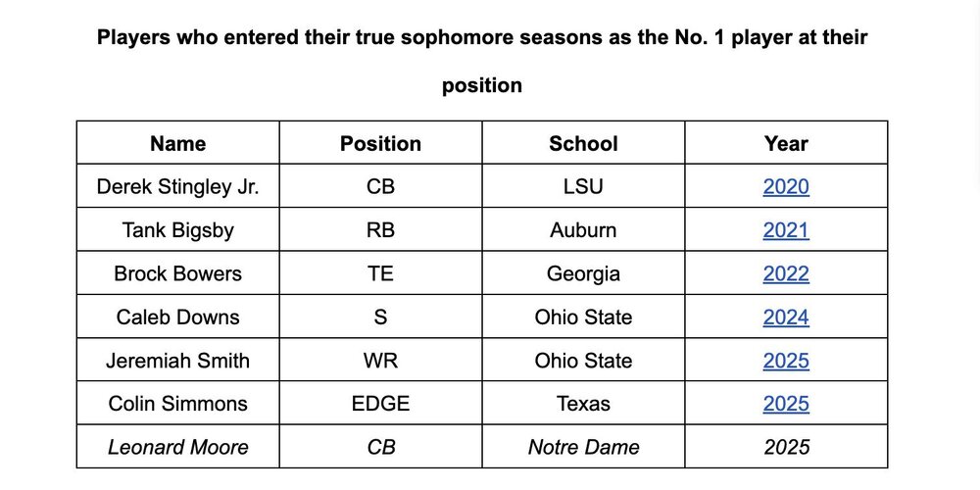
Task: Click the Year column header
Action: (x=786, y=143)
